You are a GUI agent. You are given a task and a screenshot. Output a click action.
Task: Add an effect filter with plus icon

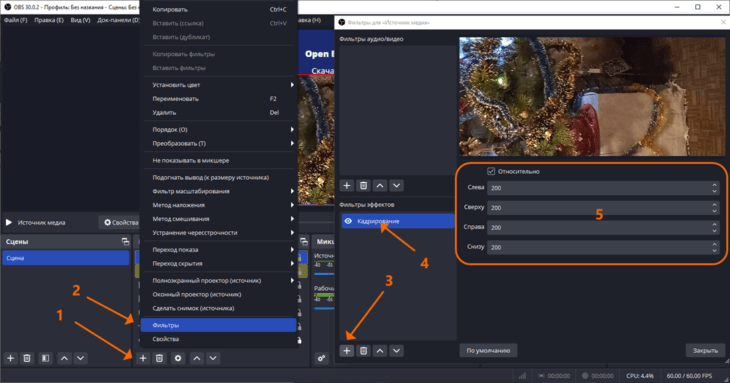347,350
